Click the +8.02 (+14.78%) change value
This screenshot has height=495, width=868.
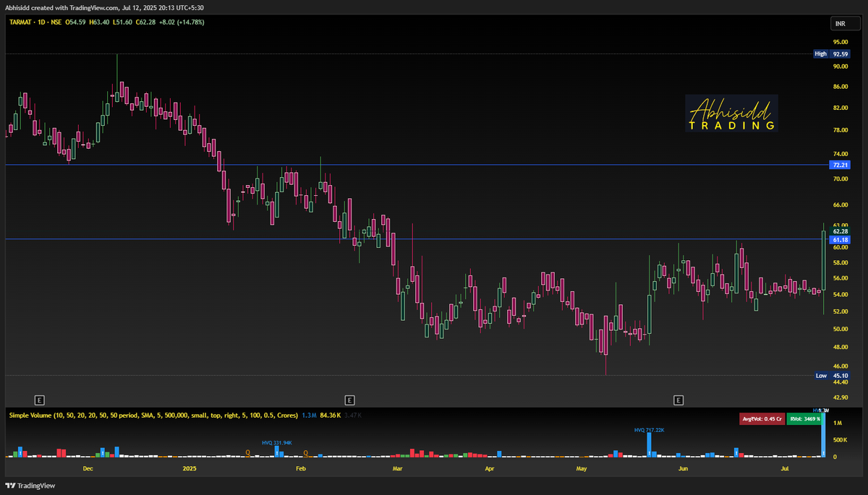click(x=181, y=22)
